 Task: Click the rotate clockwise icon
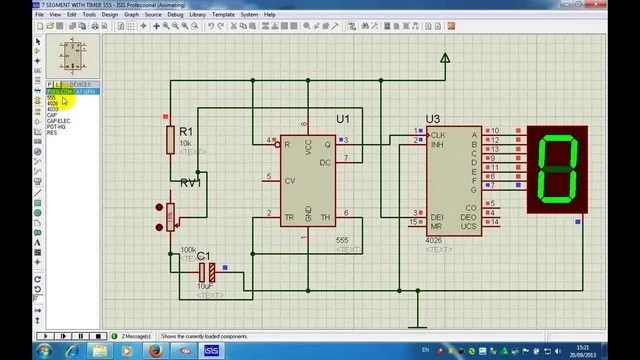[38, 279]
